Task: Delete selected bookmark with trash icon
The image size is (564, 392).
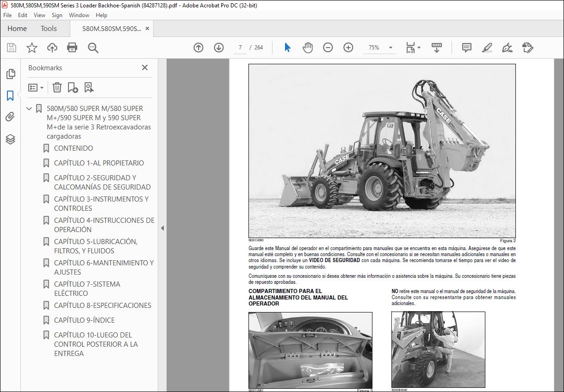Action: [x=57, y=87]
